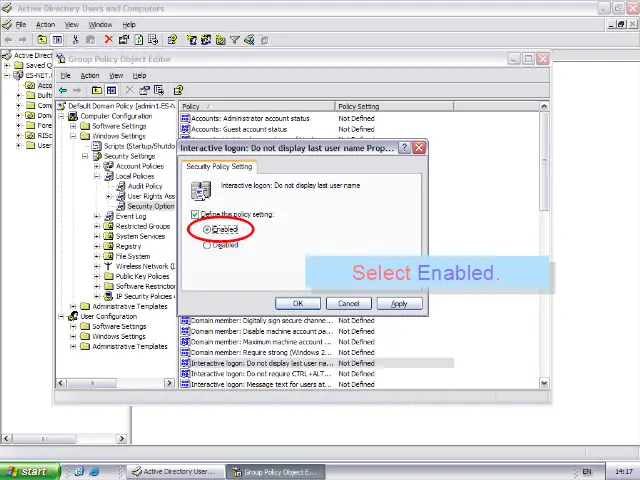
Task: Click the green Back arrow in Group Policy Editor
Action: coord(63,90)
